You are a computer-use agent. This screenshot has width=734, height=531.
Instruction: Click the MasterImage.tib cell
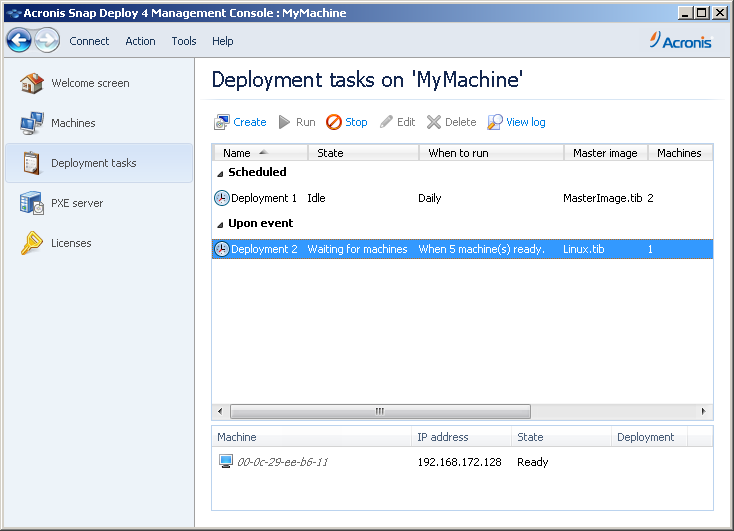click(x=602, y=198)
